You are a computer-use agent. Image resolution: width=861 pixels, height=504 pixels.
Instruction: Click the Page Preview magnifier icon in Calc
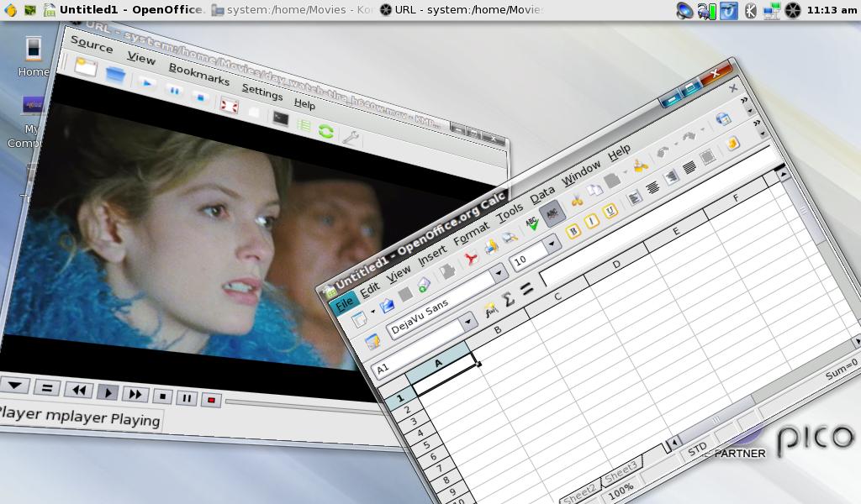510,236
